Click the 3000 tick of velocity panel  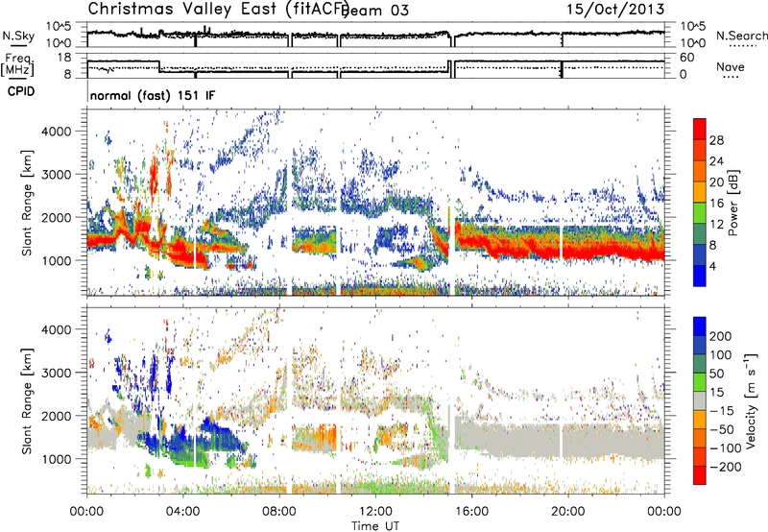(56, 373)
